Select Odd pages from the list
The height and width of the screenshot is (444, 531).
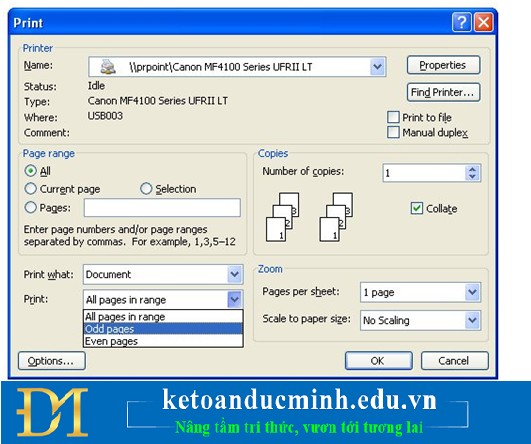click(x=163, y=329)
